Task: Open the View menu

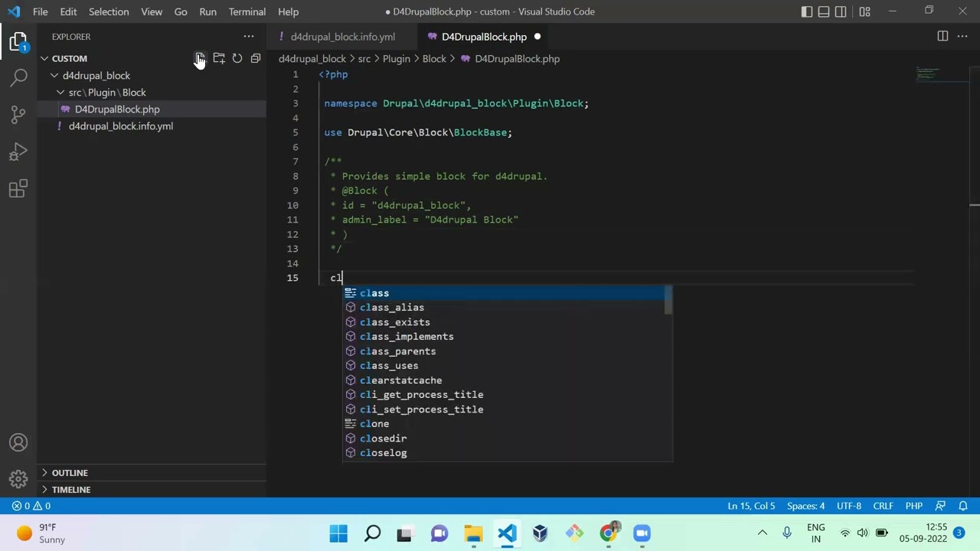Action: pos(152,11)
